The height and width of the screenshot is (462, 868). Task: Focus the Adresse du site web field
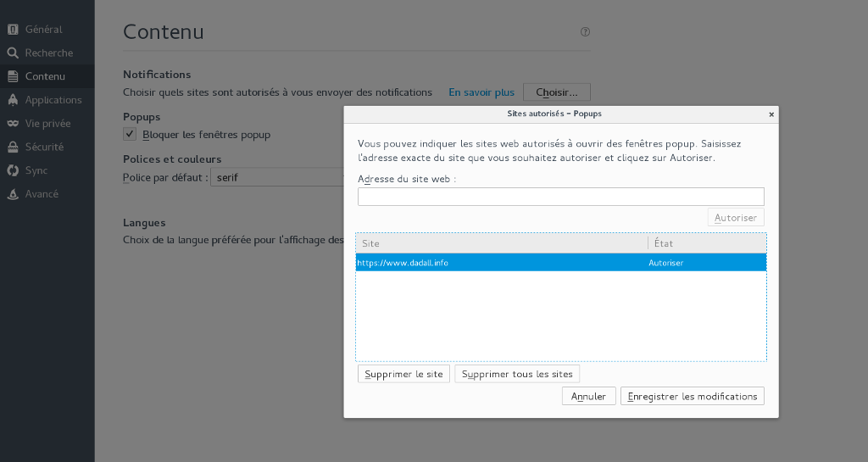point(561,197)
